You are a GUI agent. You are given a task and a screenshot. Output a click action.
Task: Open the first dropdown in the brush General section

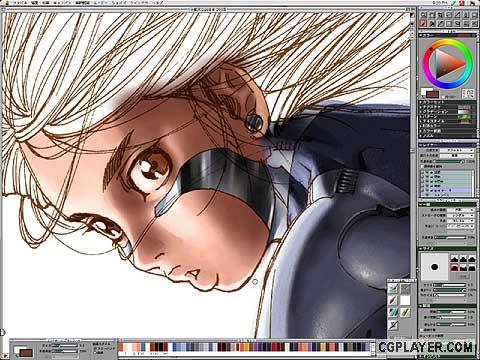pyautogui.click(x=460, y=210)
